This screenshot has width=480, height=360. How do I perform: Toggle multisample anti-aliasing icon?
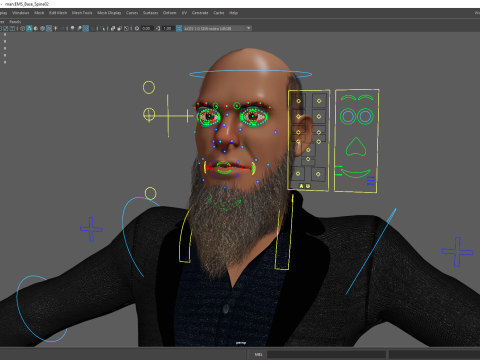pyautogui.click(x=86, y=28)
